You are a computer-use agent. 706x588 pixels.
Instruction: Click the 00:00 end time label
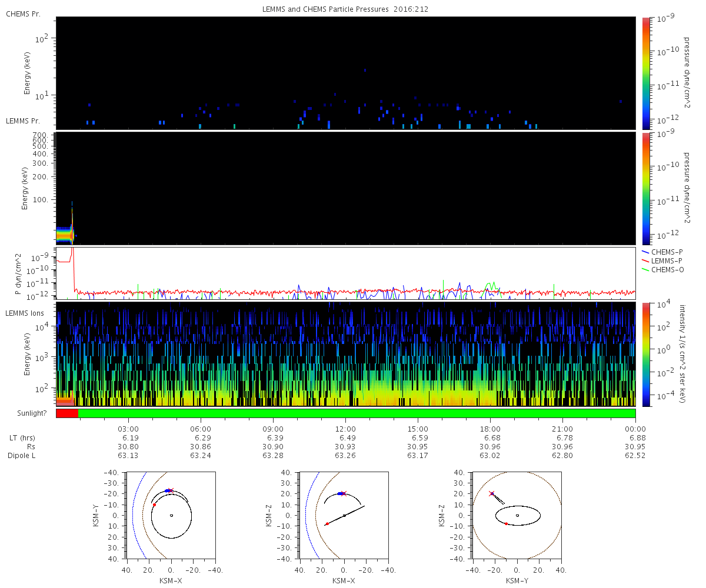click(x=635, y=429)
